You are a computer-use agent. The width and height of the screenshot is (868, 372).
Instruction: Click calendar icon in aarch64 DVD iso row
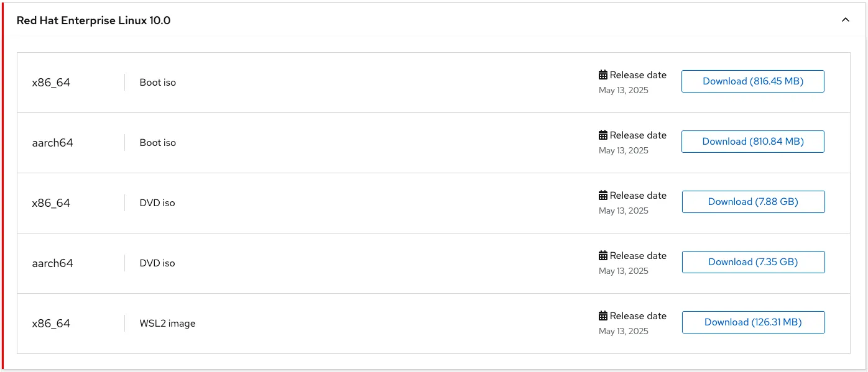click(x=603, y=256)
